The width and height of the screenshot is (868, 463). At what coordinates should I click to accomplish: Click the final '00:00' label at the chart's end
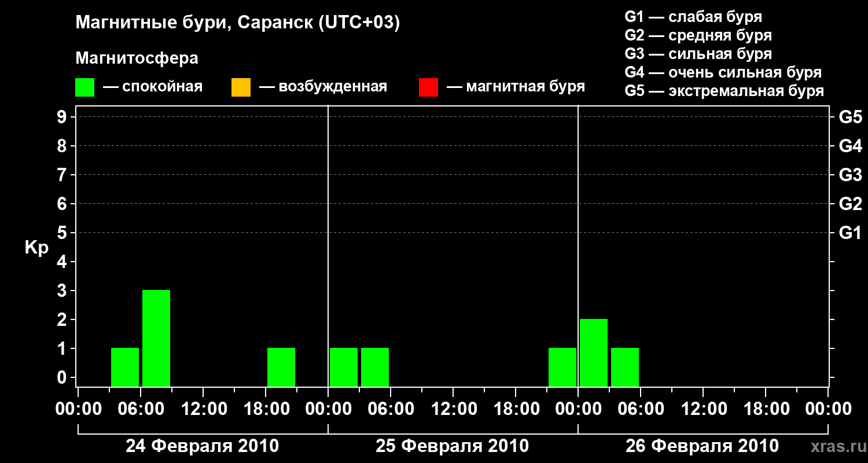(828, 409)
